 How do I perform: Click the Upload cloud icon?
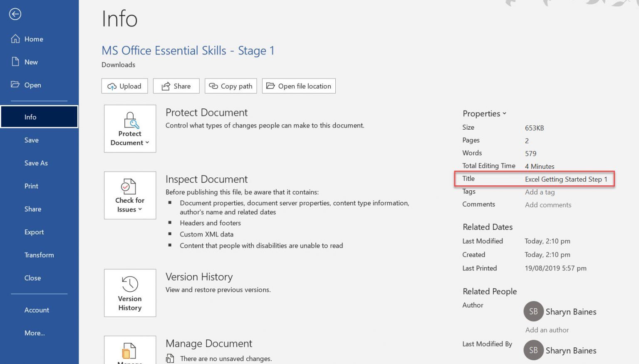(x=112, y=86)
